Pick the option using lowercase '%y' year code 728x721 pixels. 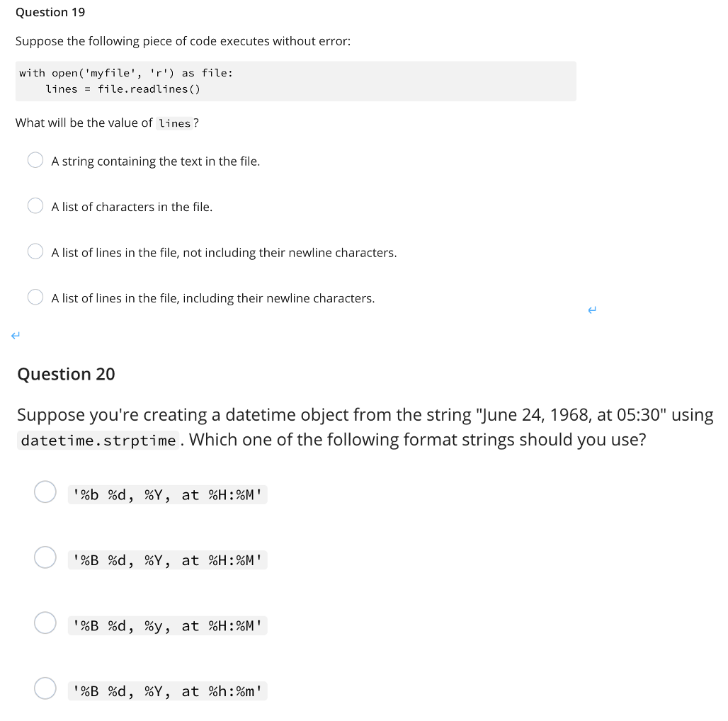pyautogui.click(x=45, y=623)
